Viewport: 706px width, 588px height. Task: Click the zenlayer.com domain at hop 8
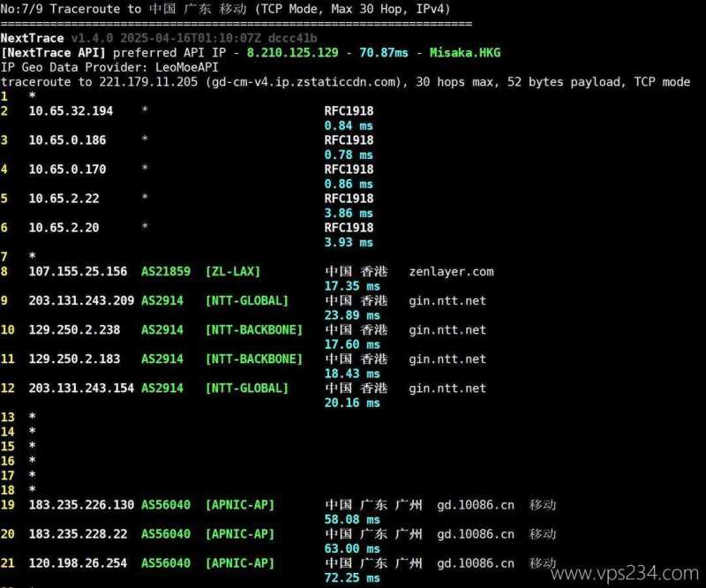(x=451, y=272)
